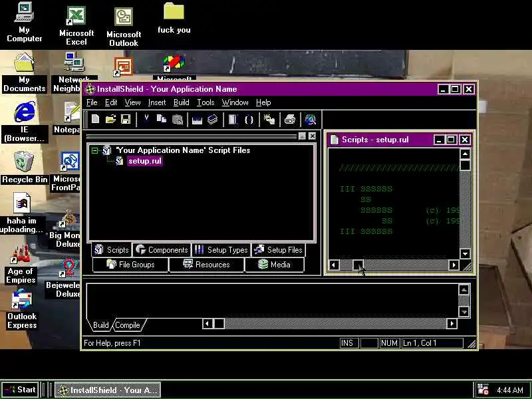Click the Ln 1, Col 1 status indicator

(432, 343)
